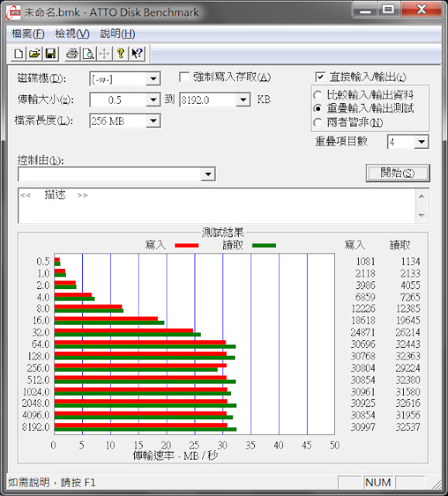Print results using the printer icon

[x=72, y=53]
